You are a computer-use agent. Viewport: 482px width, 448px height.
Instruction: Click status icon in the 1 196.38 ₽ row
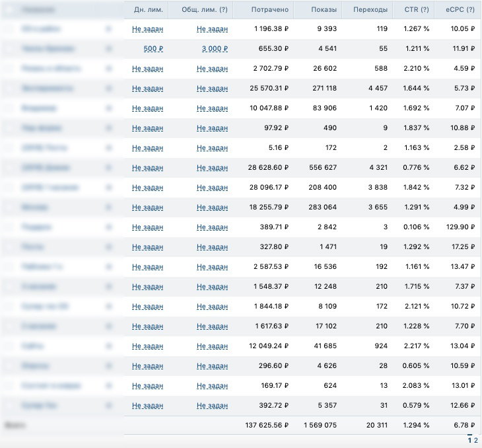tap(108, 29)
